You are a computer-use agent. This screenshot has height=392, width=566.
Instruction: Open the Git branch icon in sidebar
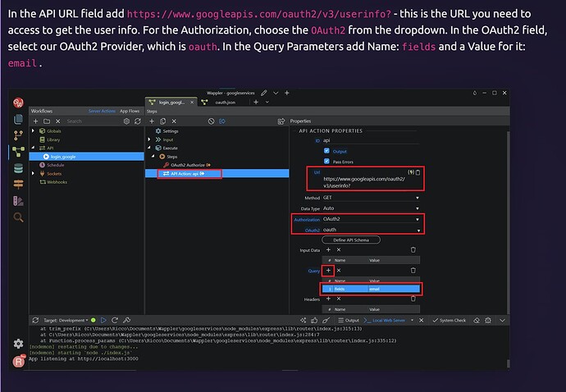[x=18, y=135]
